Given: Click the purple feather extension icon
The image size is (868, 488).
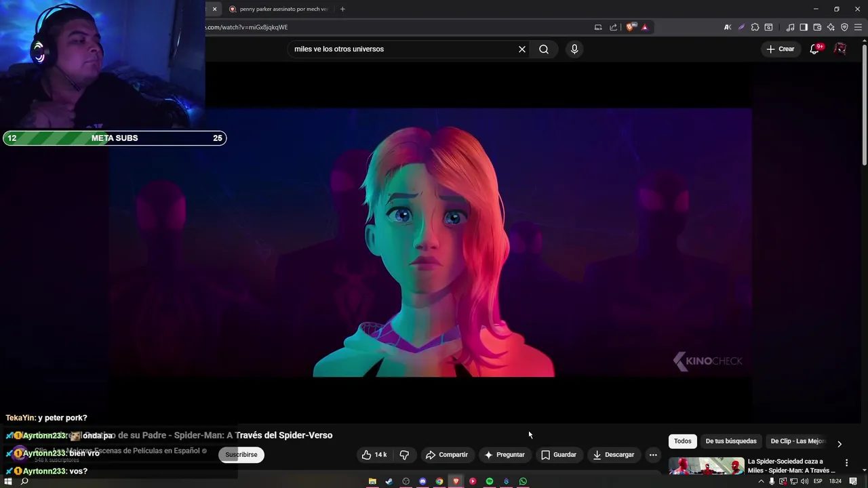Looking at the screenshot, I should point(741,27).
